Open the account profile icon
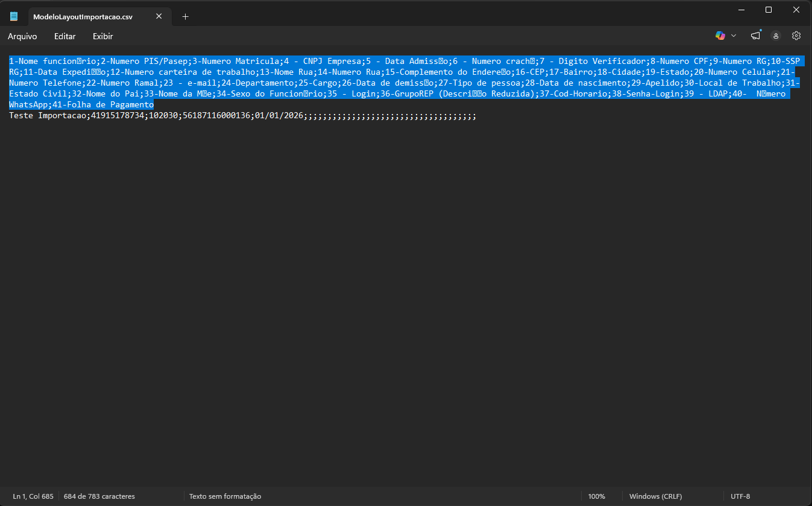The width and height of the screenshot is (812, 506). (x=776, y=36)
